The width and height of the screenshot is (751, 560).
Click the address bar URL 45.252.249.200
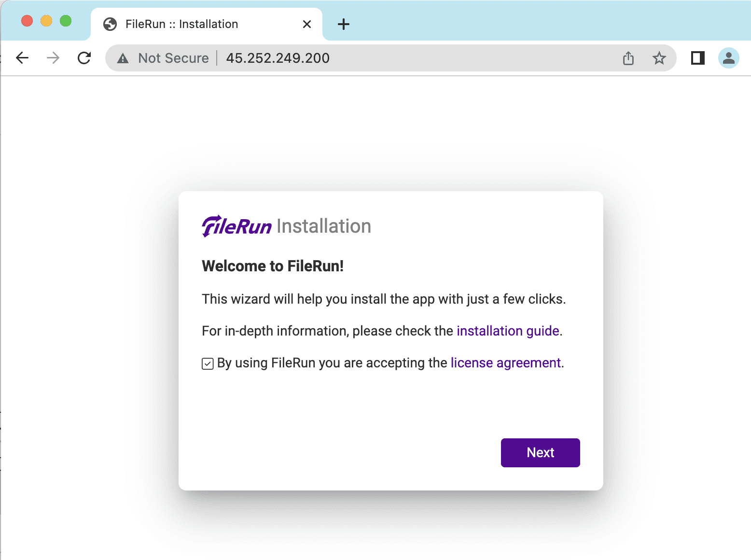278,58
